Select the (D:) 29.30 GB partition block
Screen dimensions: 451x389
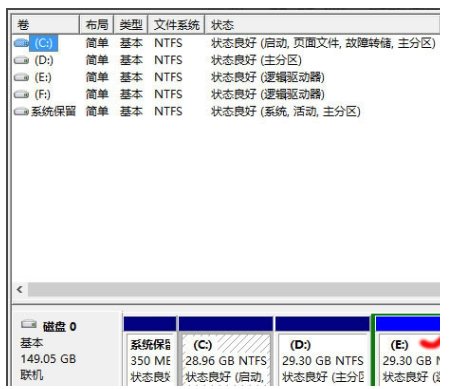tap(322, 352)
